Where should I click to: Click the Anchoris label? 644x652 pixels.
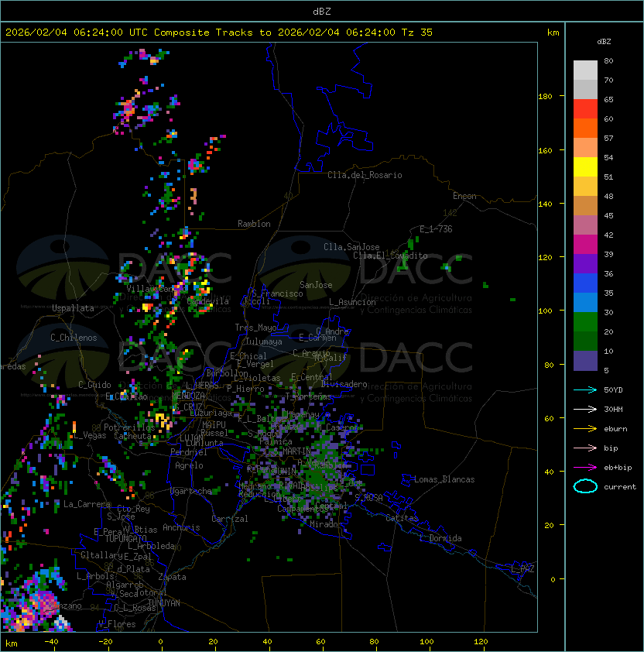click(181, 527)
